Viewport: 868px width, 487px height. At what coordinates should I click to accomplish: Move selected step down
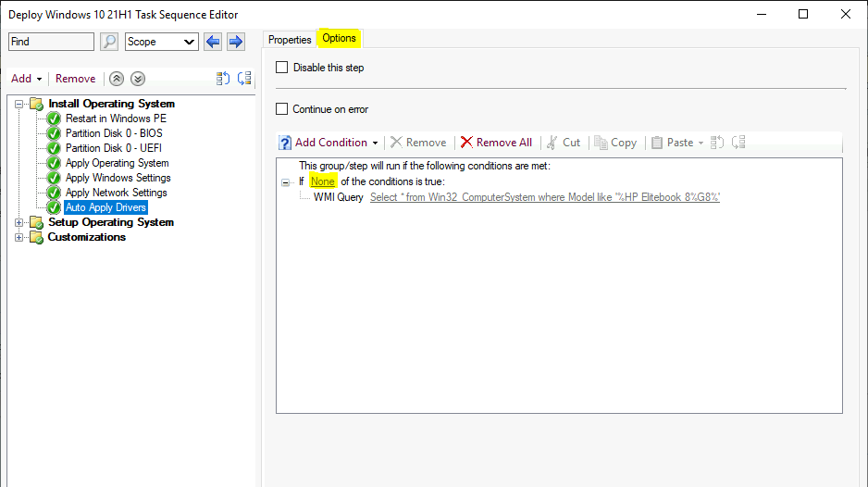[138, 79]
